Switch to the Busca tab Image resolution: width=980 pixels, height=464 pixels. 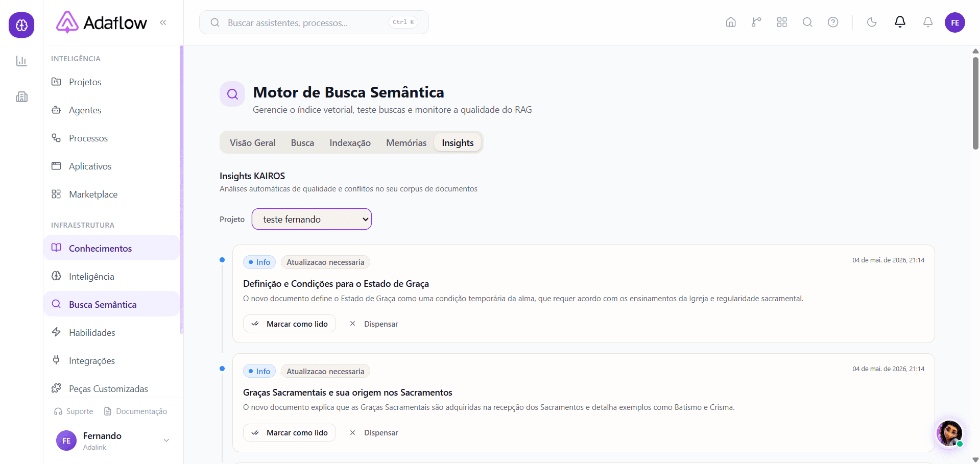point(302,143)
